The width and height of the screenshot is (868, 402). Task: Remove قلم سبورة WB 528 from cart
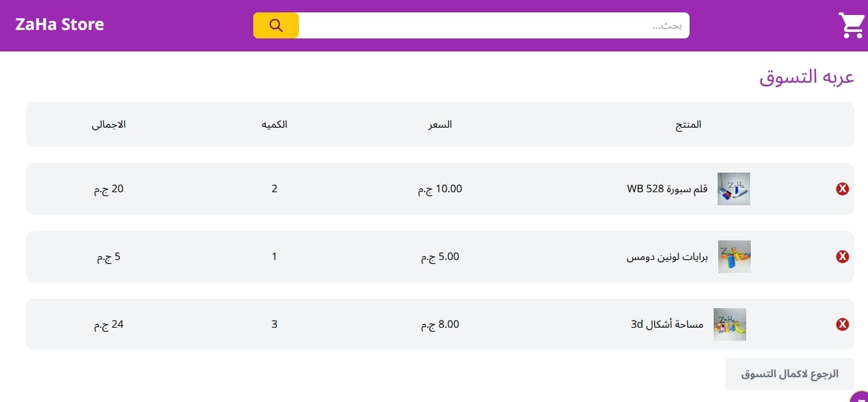click(x=842, y=189)
